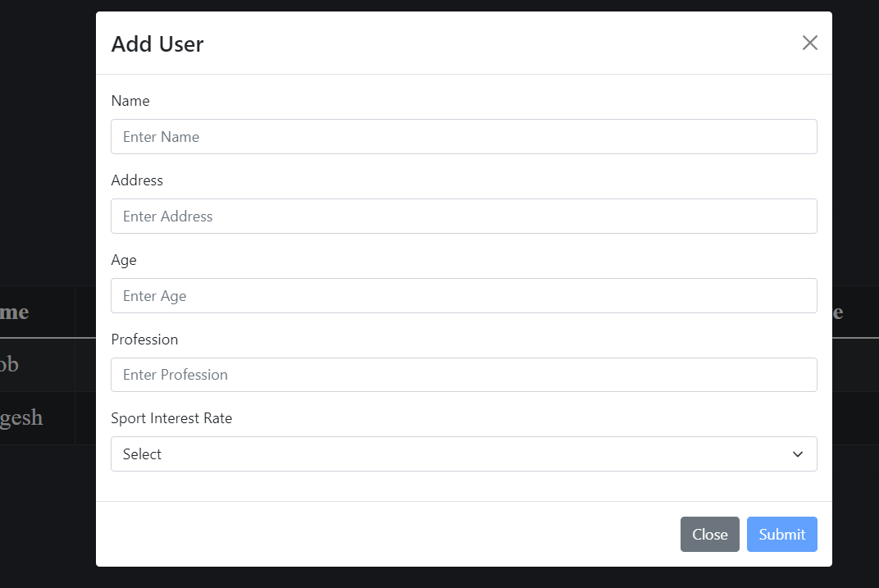Select the Enter Profession field
The height and width of the screenshot is (588, 879).
(464, 375)
